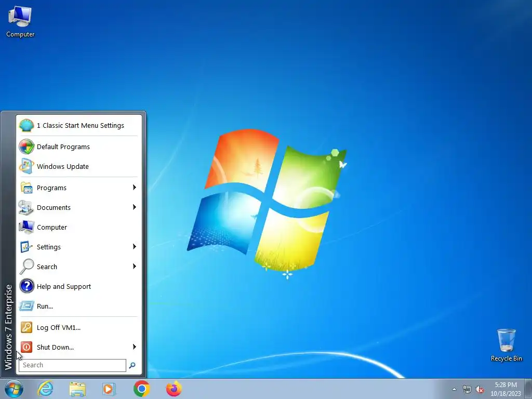
Task: Launch Windows Media Player from taskbar
Action: tap(109, 389)
